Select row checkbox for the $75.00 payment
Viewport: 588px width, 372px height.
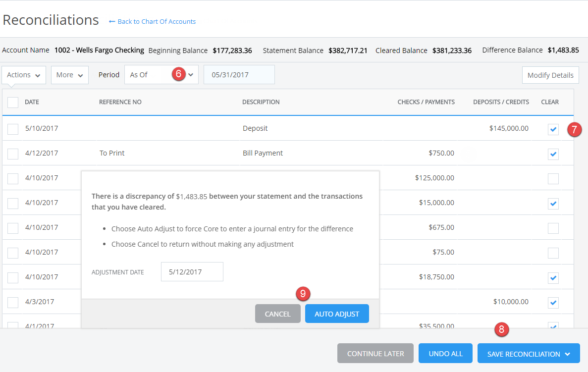(x=13, y=253)
